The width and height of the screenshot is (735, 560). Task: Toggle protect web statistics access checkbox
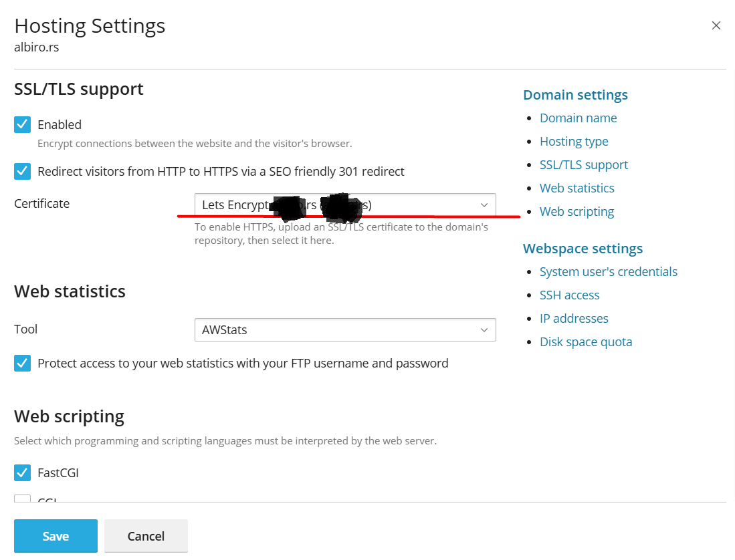[x=23, y=363]
